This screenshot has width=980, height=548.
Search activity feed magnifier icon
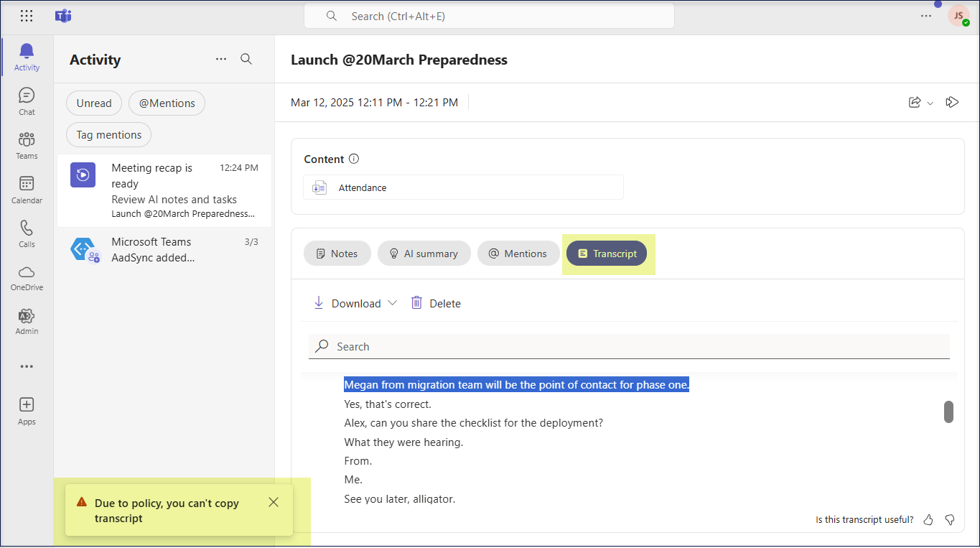[246, 60]
